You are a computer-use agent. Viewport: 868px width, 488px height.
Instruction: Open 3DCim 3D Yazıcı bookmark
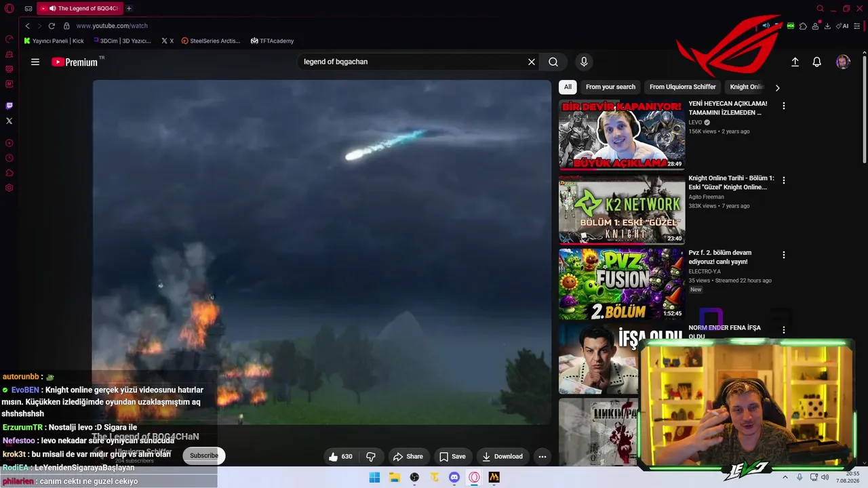[121, 41]
